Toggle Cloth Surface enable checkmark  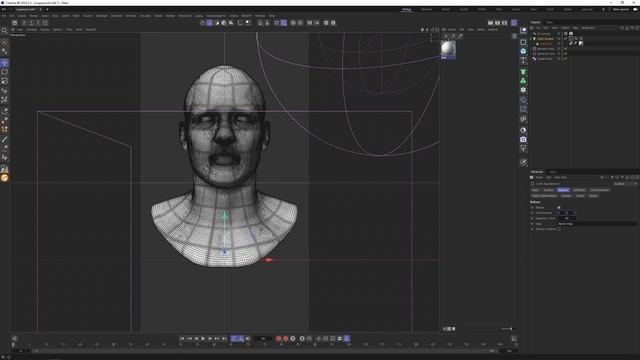tap(565, 38)
